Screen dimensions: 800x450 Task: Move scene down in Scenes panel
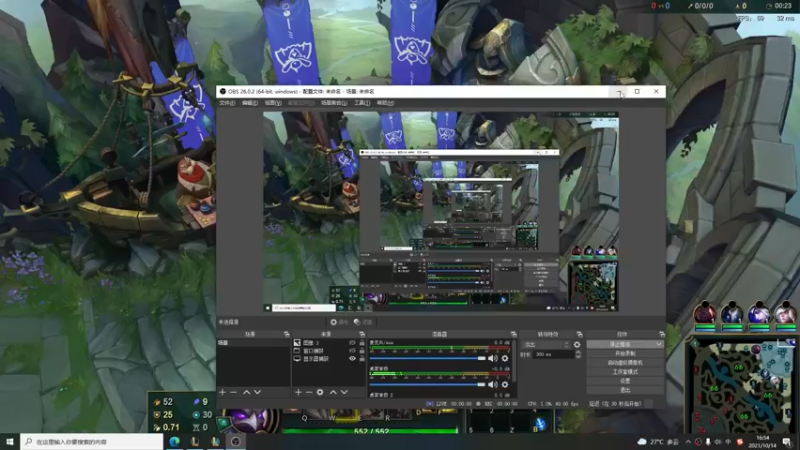(x=258, y=392)
